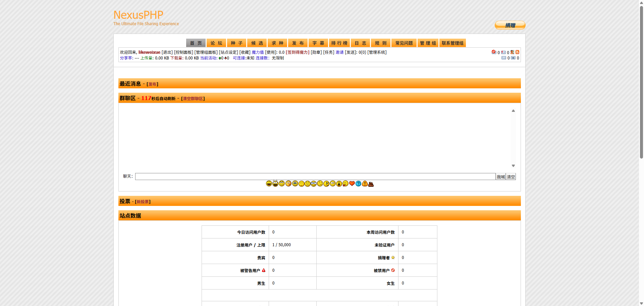Image resolution: width=644 pixels, height=306 pixels.
Task: Click the chat message input field
Action: click(315, 177)
